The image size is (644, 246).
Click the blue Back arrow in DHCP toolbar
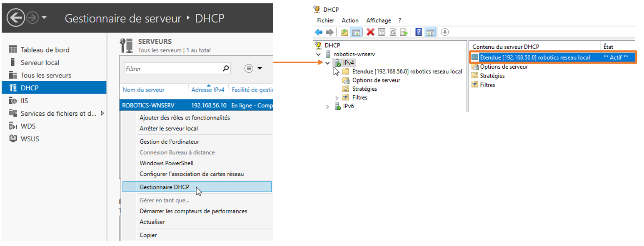319,32
